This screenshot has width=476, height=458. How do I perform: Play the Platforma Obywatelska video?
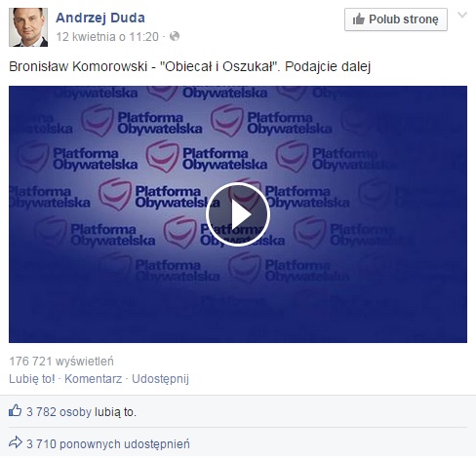[238, 214]
